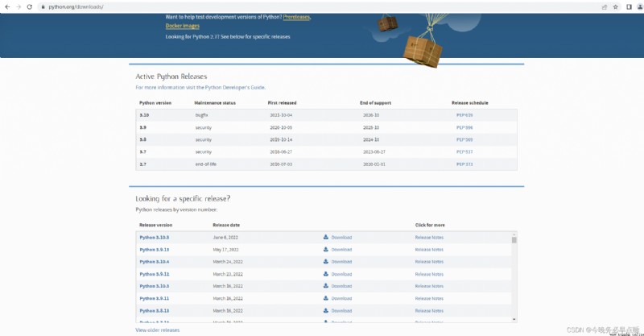Image resolution: width=644 pixels, height=336 pixels.
Task: View site info via the padlock icon
Action: click(x=43, y=7)
